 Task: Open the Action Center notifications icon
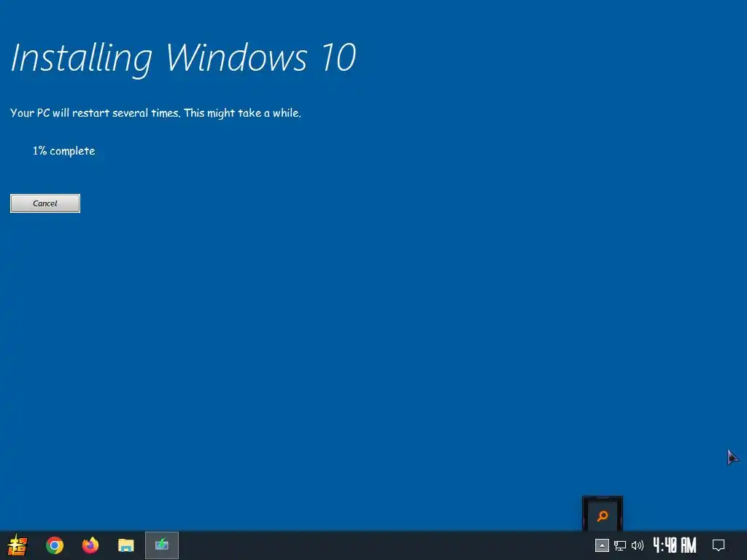[719, 545]
